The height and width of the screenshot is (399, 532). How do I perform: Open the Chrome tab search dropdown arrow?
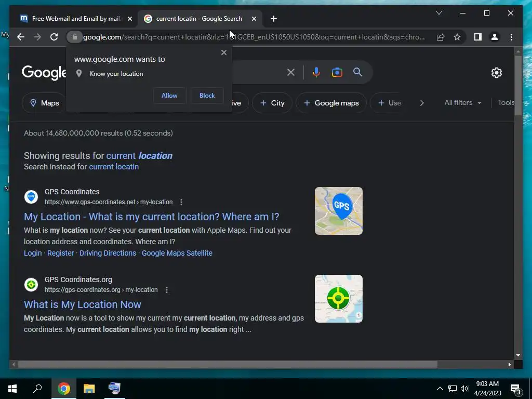[x=438, y=13]
